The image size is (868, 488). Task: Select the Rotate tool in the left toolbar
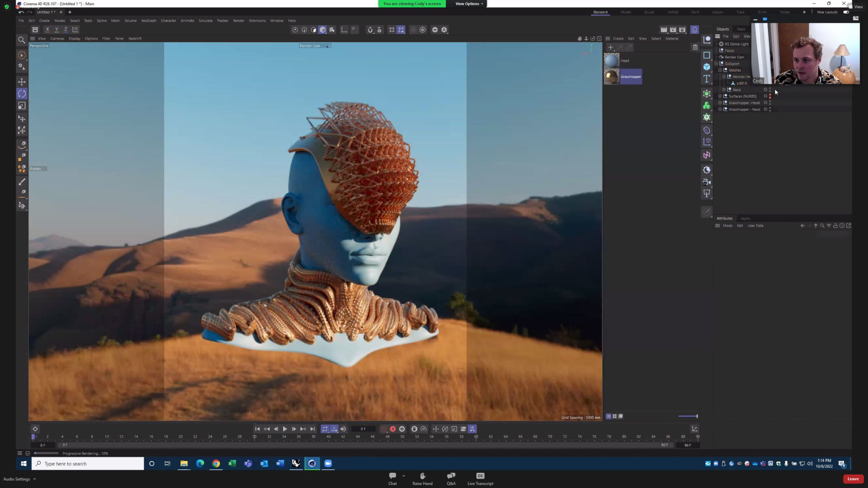[22, 94]
